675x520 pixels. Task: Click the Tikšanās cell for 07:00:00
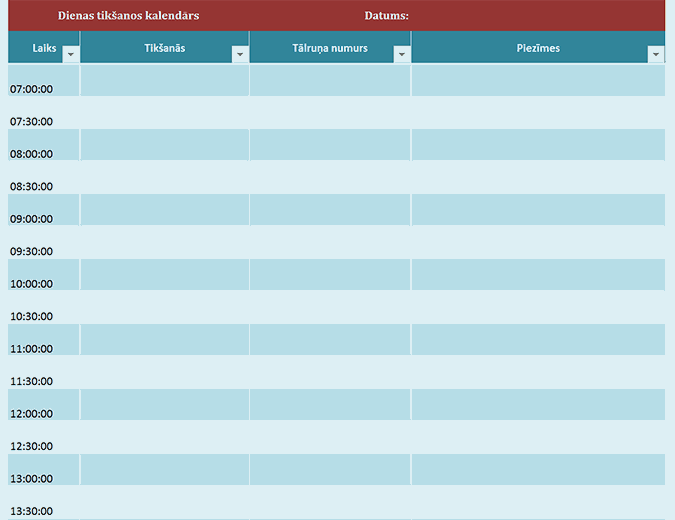[164, 81]
